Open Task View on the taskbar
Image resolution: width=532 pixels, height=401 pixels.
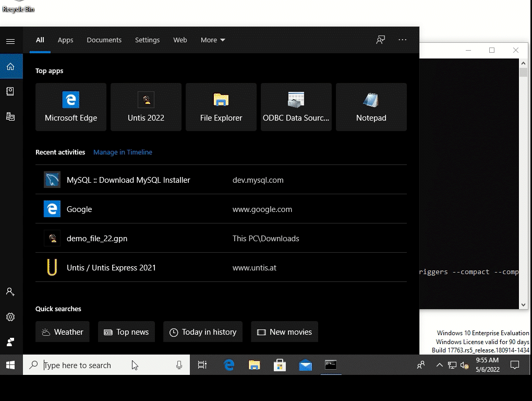click(202, 365)
